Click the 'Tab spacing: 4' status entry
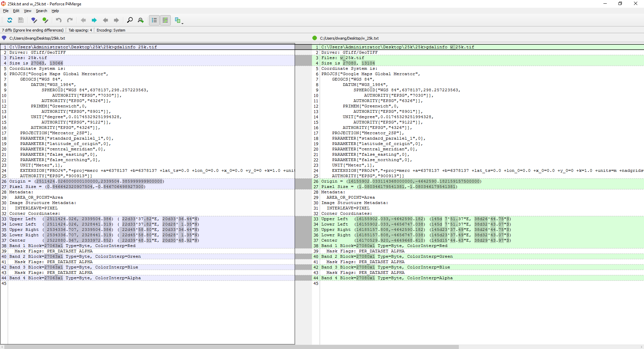644x349 pixels. (80, 30)
